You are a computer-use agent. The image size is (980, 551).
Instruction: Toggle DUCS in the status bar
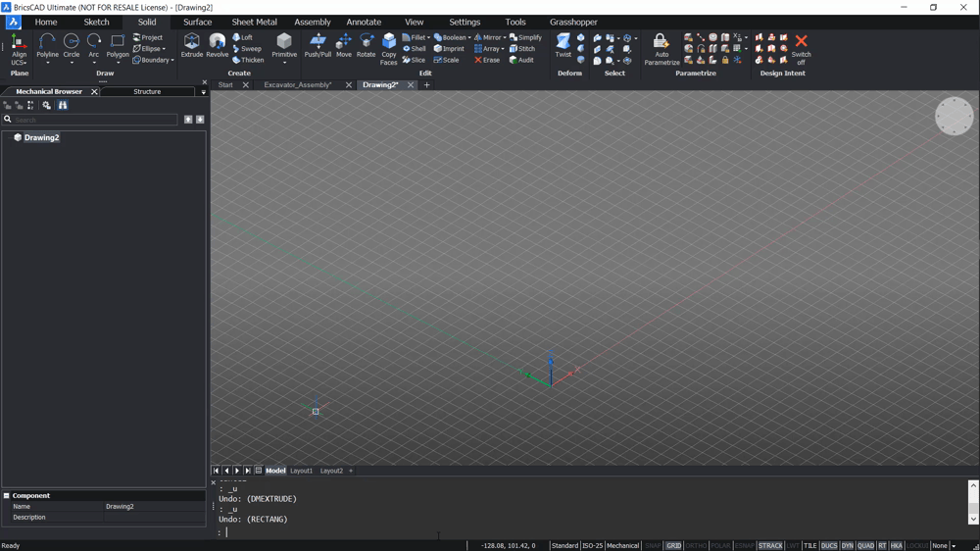coord(829,545)
